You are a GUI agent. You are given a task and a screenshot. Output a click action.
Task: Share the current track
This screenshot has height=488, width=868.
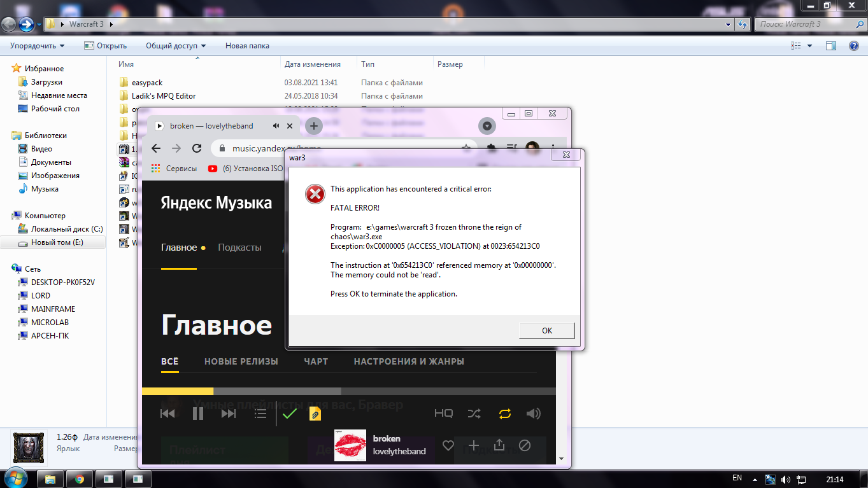499,445
